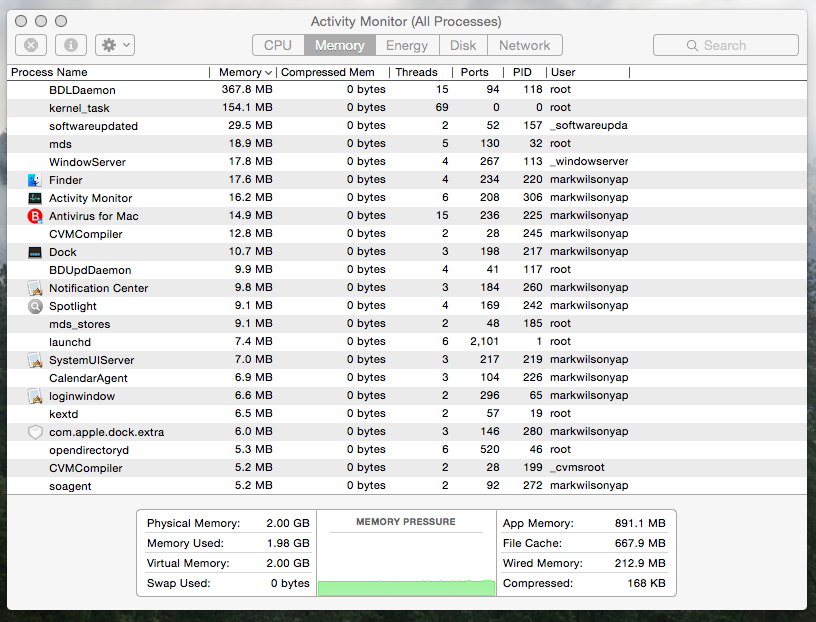Click the Antivirus for Mac icon
Screen dimensions: 816x622
tap(35, 216)
